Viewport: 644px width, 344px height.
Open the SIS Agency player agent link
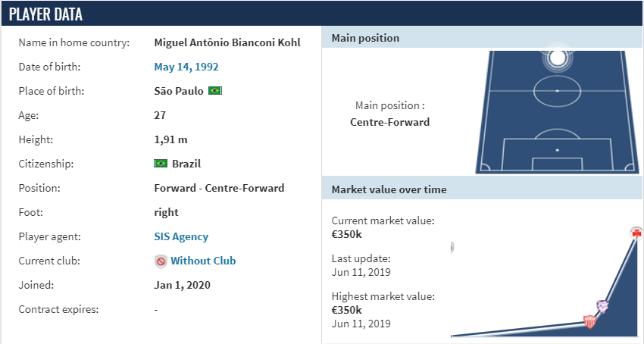181,236
